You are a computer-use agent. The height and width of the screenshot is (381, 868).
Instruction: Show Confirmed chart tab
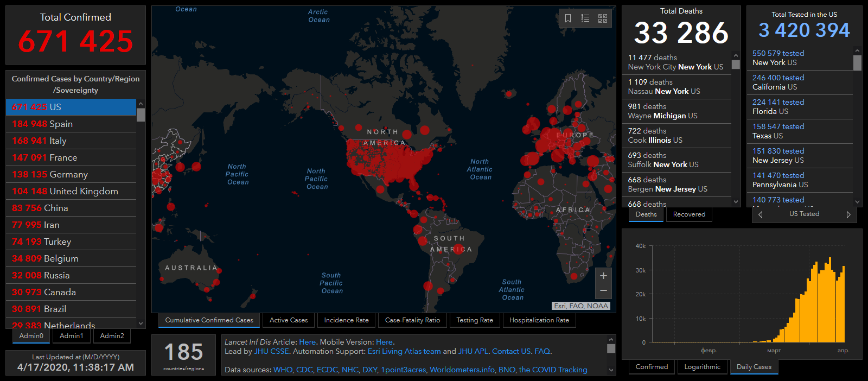[x=652, y=367]
